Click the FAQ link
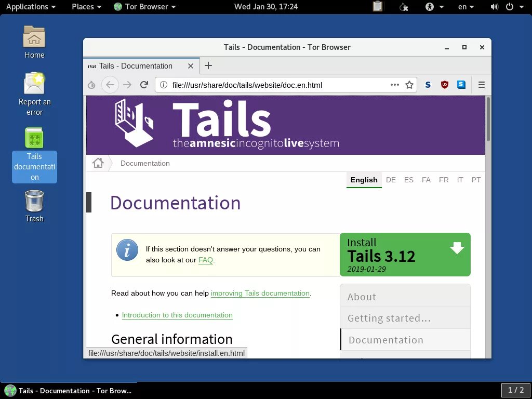The width and height of the screenshot is (532, 399). point(206,260)
